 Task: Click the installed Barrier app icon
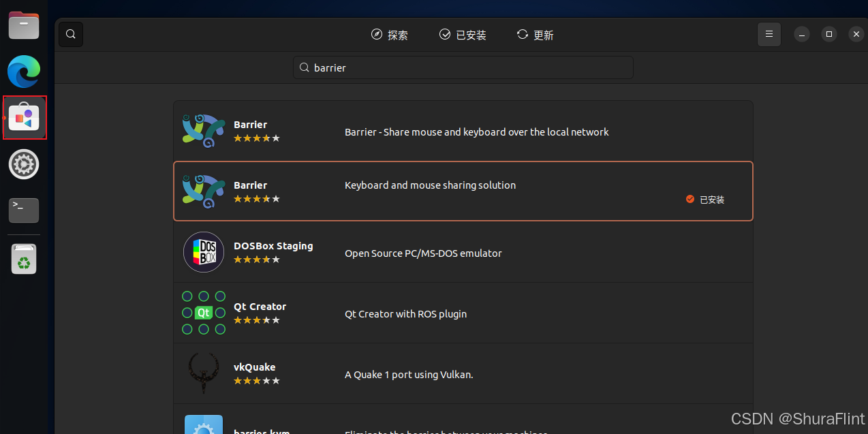[202, 191]
